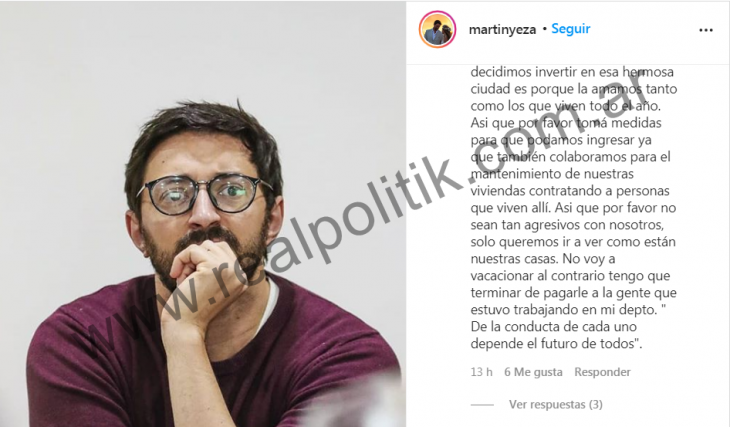
Task: Expand Ver respuestas (3) replies
Action: (555, 404)
